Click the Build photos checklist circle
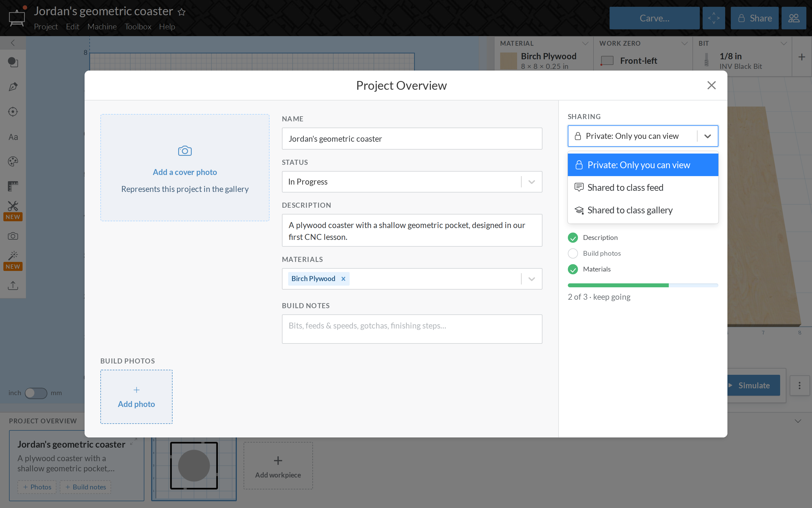The image size is (812, 508). coord(573,253)
